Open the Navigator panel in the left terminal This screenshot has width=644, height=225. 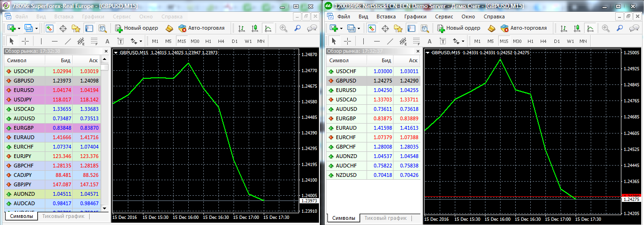tap(75, 28)
